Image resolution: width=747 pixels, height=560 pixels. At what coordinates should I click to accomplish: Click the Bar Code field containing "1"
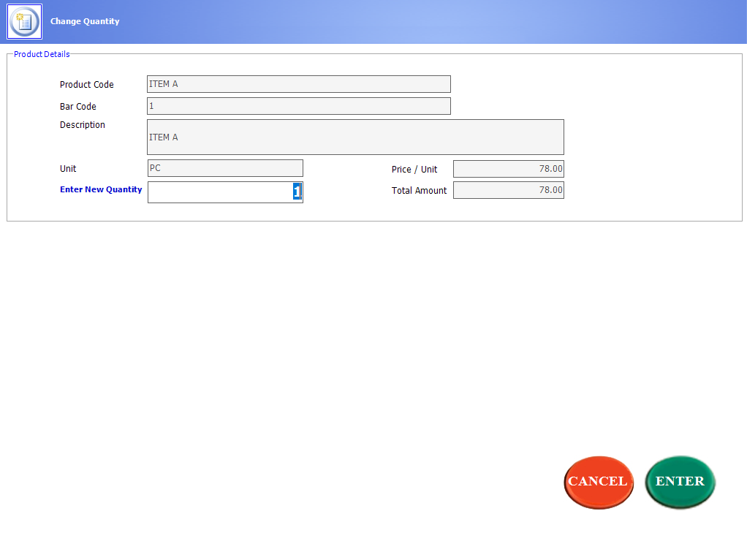tap(298, 105)
